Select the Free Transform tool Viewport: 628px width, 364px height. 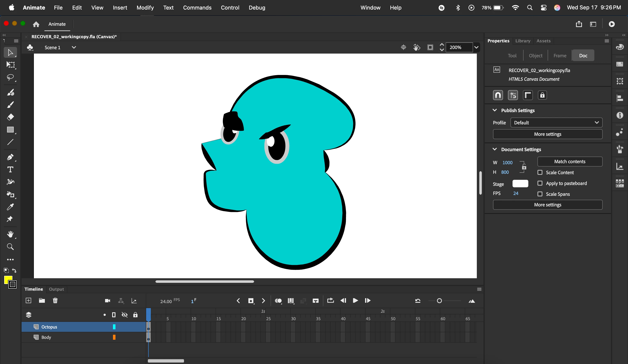click(10, 65)
